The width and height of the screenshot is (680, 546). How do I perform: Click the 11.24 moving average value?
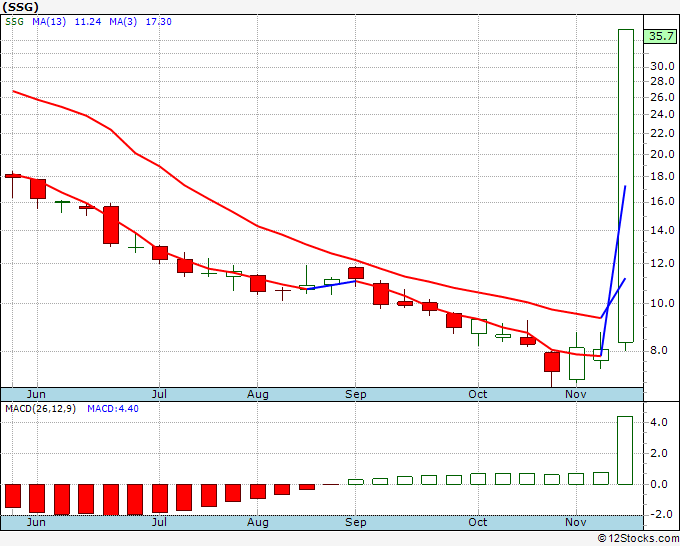(88, 22)
